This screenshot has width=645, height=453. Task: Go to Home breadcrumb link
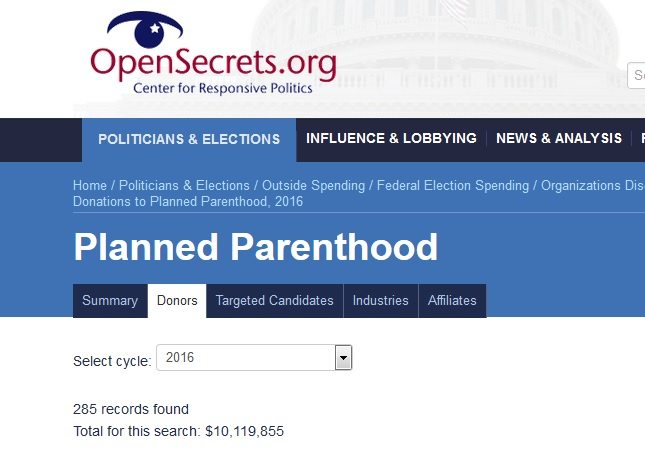click(x=90, y=186)
